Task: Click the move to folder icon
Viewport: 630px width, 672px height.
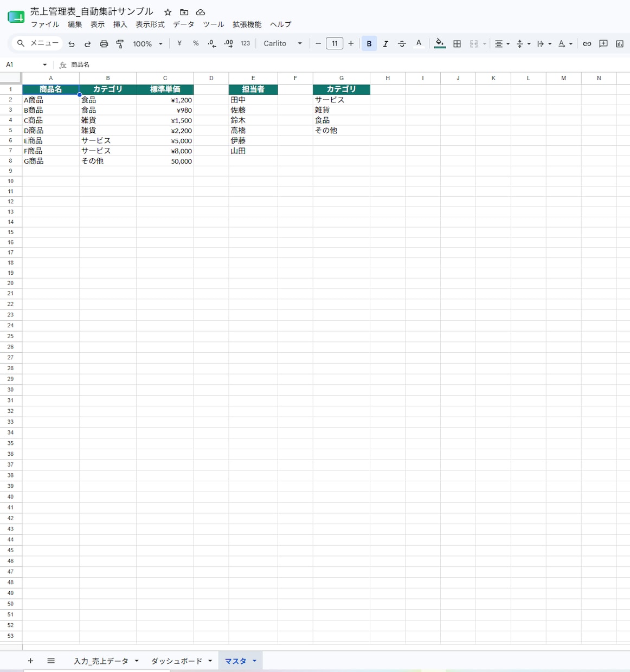Action: (184, 12)
